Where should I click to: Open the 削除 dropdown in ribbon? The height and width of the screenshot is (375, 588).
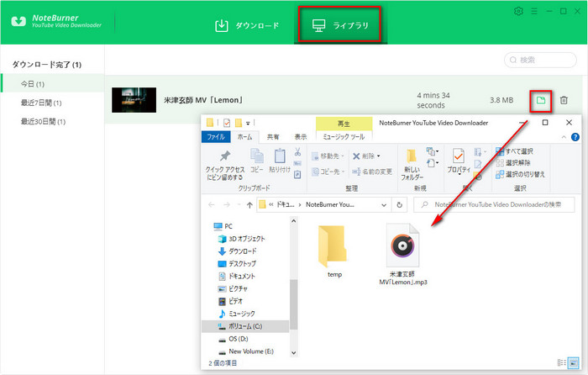click(366, 156)
